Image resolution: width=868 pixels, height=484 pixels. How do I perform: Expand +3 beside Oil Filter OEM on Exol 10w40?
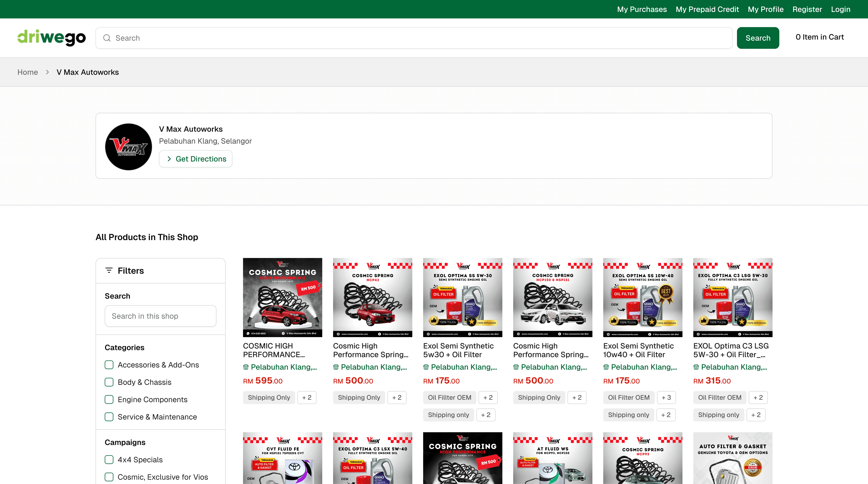(666, 398)
